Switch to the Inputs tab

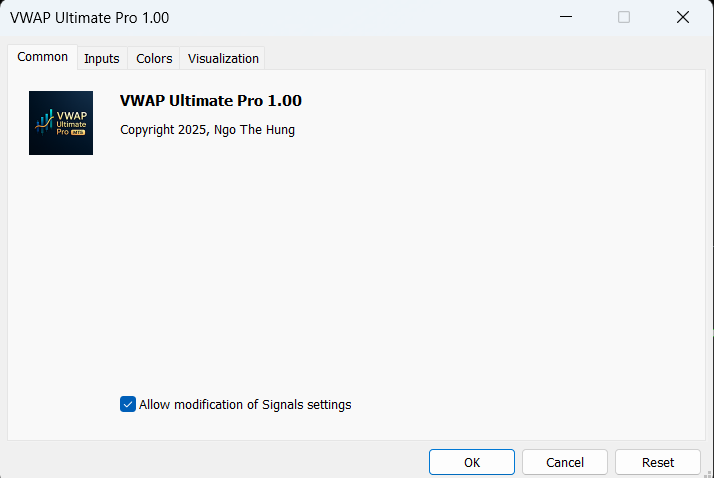[x=102, y=58]
